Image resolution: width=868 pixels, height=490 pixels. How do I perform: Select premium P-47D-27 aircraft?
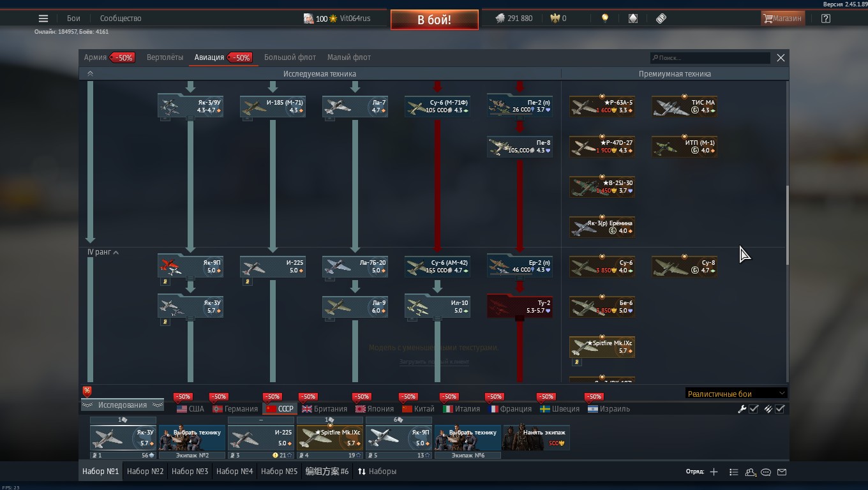602,147
